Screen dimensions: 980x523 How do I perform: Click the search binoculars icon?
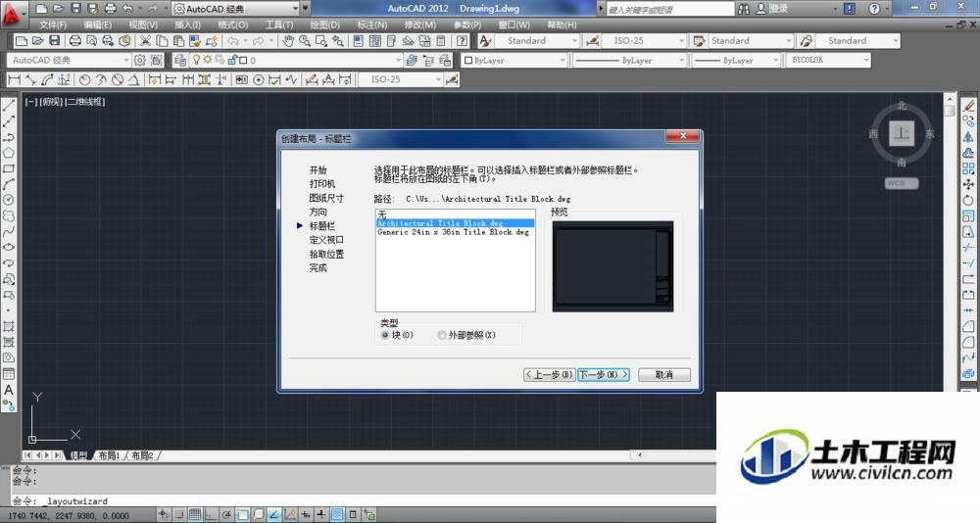743,9
